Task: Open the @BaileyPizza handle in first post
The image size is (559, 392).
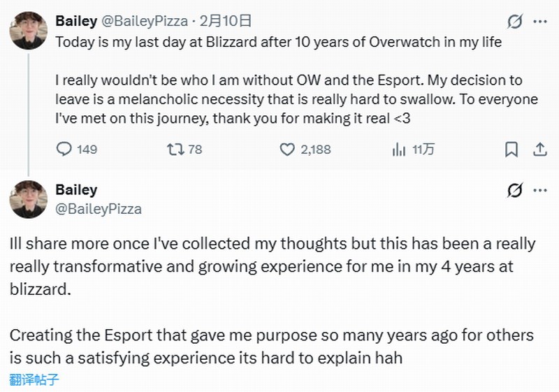Action: 144,22
